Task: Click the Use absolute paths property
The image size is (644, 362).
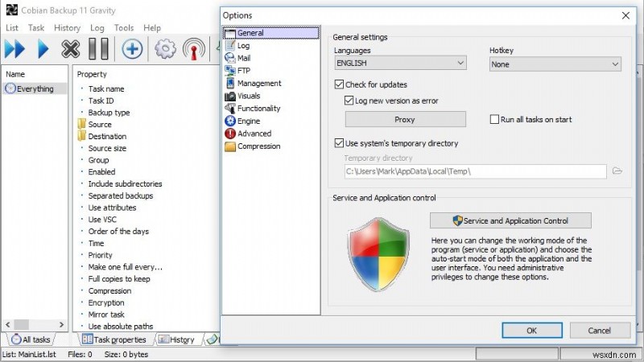Action: [120, 327]
